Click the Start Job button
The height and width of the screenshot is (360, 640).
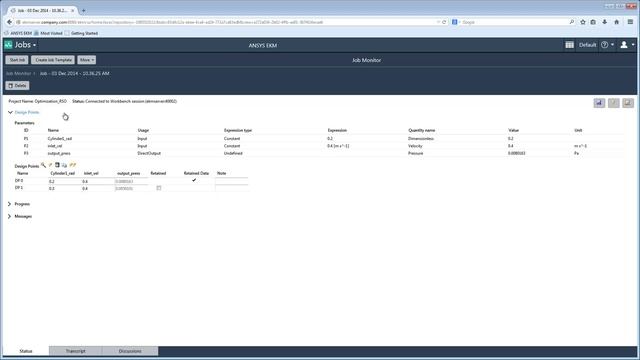[17, 60]
